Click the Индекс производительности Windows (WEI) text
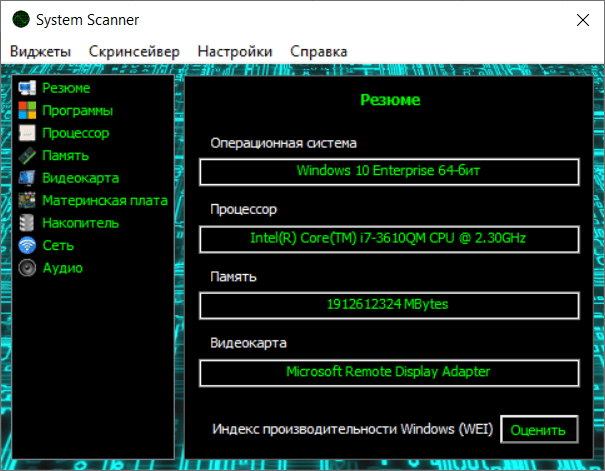 [x=352, y=429]
